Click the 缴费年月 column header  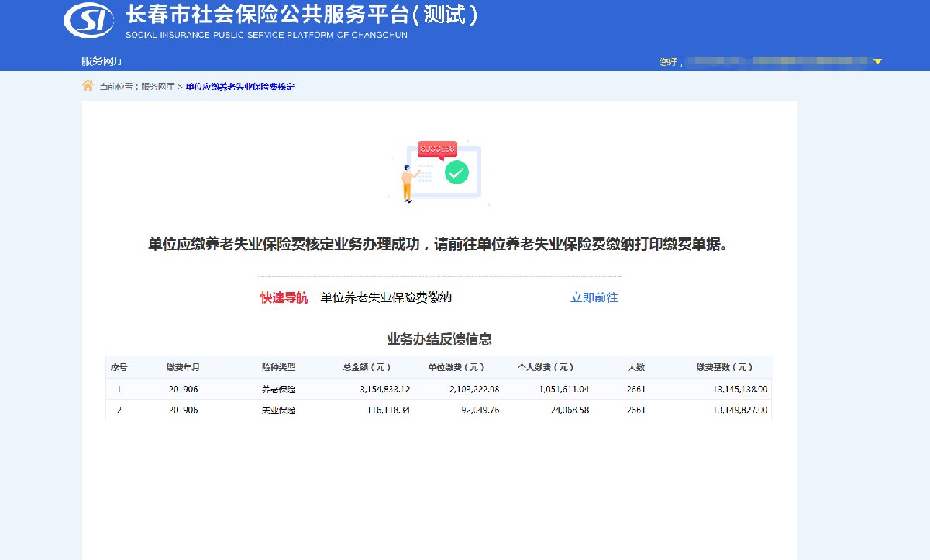pos(183,367)
